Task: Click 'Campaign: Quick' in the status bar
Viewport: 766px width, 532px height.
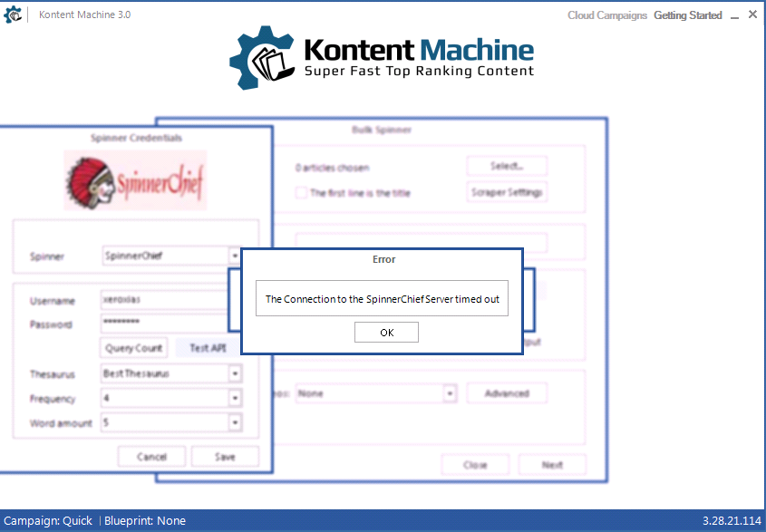Action: click(x=48, y=521)
